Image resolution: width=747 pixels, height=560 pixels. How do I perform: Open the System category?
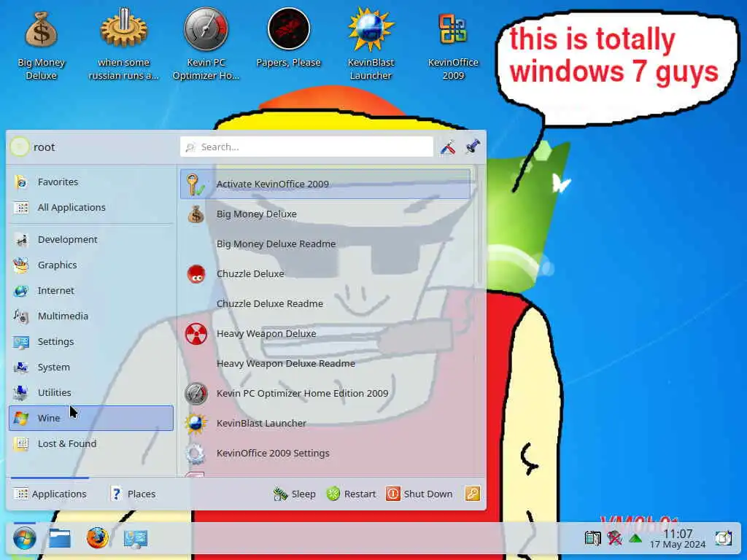coord(90,367)
